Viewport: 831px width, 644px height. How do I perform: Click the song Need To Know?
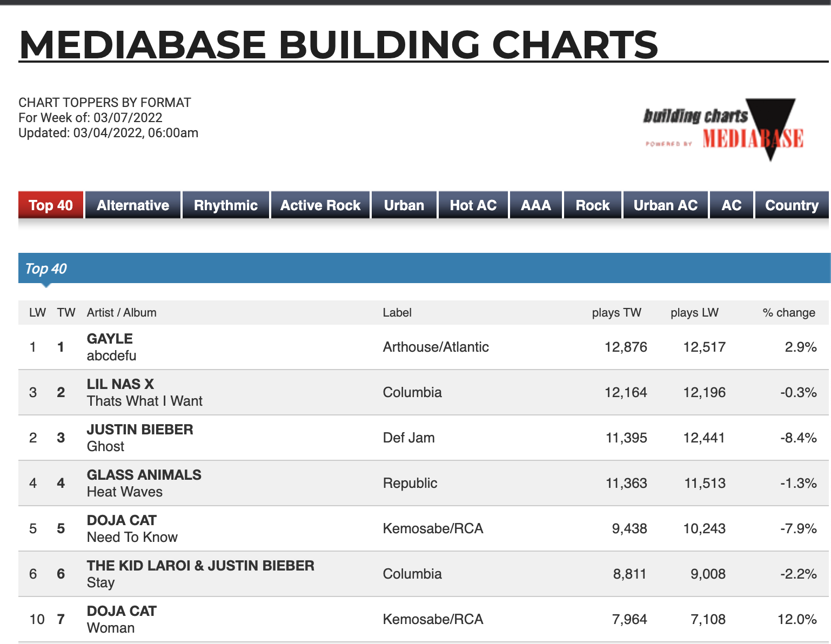132,537
